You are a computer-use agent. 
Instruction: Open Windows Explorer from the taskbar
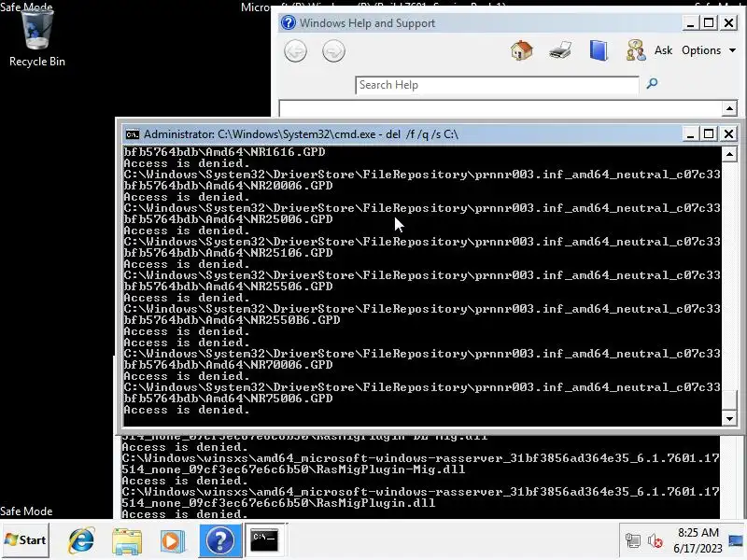click(127, 540)
